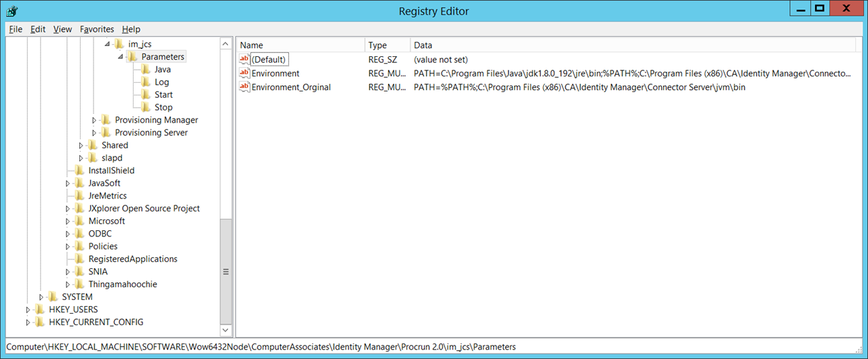Collapse the Parameters tree node
The width and height of the screenshot is (868, 359).
click(x=121, y=57)
